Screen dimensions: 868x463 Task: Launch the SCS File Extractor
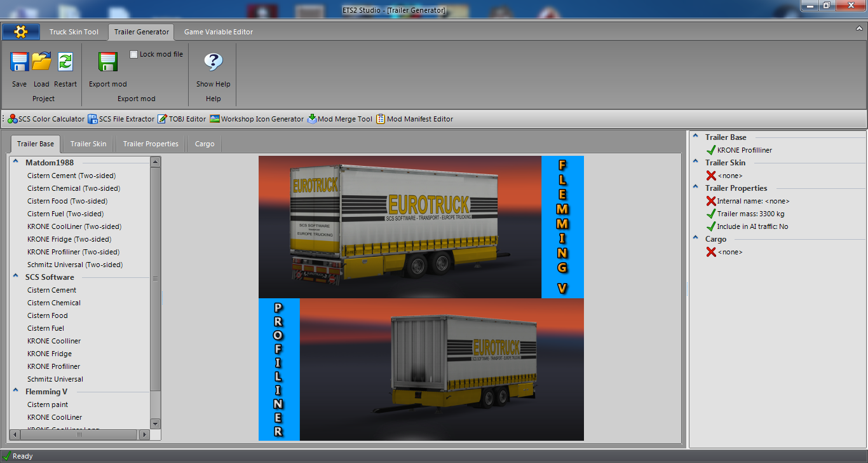(120, 118)
